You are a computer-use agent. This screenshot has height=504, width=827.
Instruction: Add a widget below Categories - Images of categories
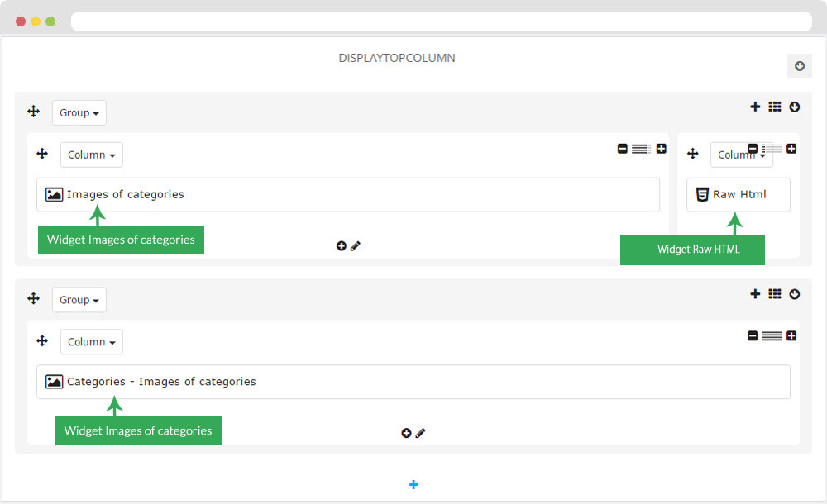[406, 433]
